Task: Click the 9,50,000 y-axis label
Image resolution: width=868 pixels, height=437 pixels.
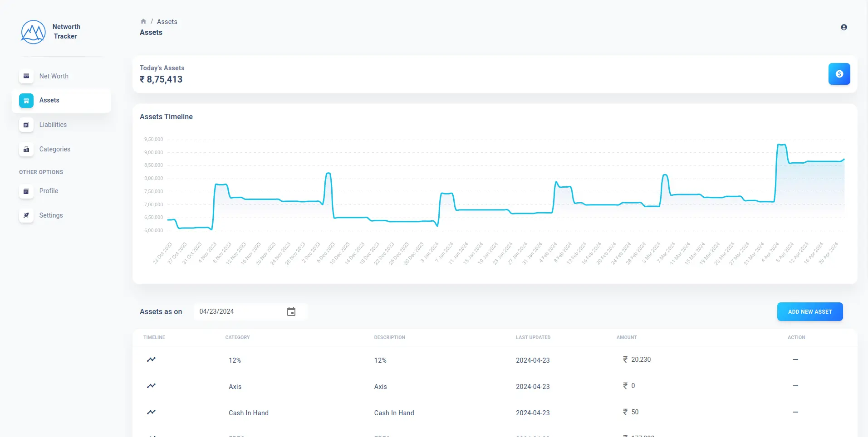Action: [153, 139]
